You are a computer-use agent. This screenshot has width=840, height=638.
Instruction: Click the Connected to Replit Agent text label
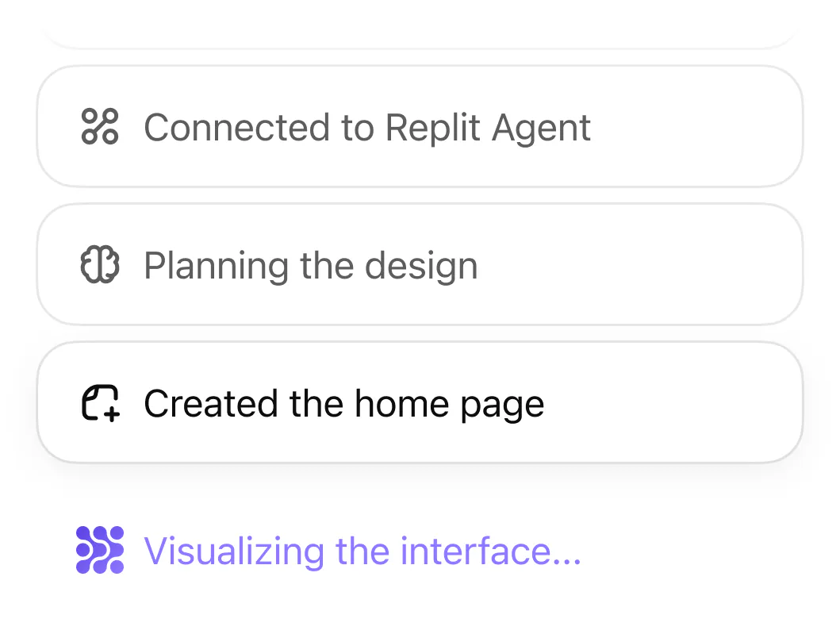[x=367, y=127]
